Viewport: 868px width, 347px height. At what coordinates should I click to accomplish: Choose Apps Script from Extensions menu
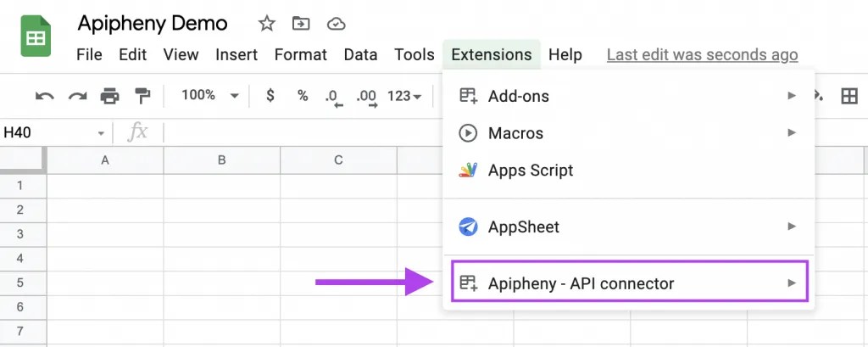point(629,171)
